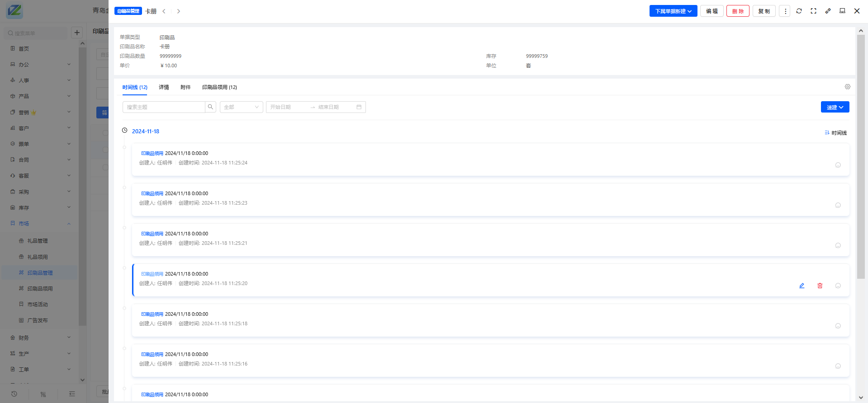The image size is (868, 403).
Task: Click the comment icon on the 11:25:23 entry
Action: (x=838, y=205)
